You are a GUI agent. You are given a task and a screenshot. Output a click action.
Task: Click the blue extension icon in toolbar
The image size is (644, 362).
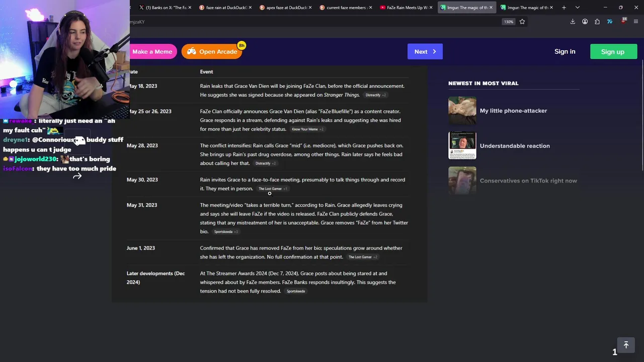(x=610, y=22)
